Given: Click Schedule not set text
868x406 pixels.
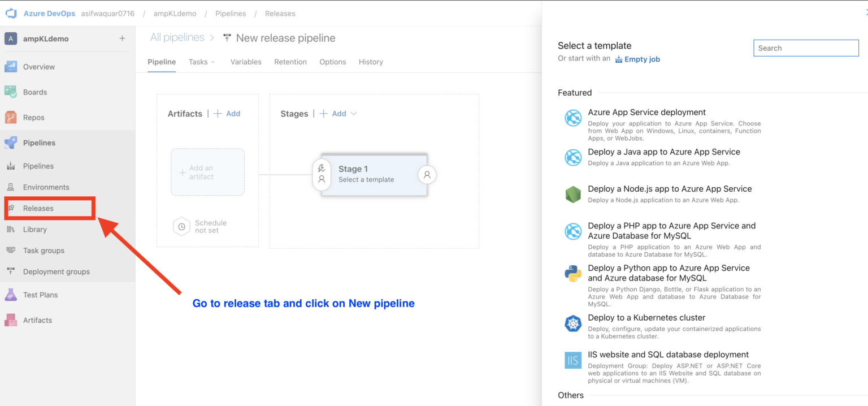Looking at the screenshot, I should coord(211,227).
